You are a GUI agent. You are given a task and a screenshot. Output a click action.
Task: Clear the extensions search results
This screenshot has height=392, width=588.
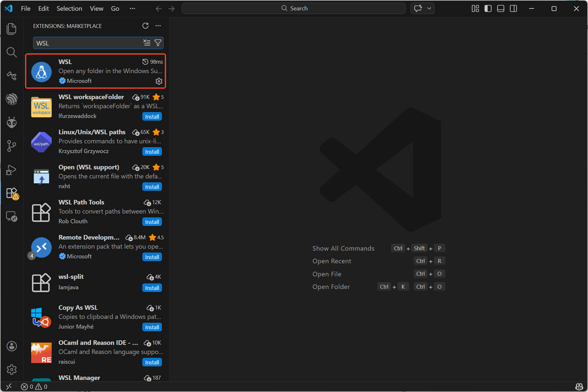[x=147, y=43]
